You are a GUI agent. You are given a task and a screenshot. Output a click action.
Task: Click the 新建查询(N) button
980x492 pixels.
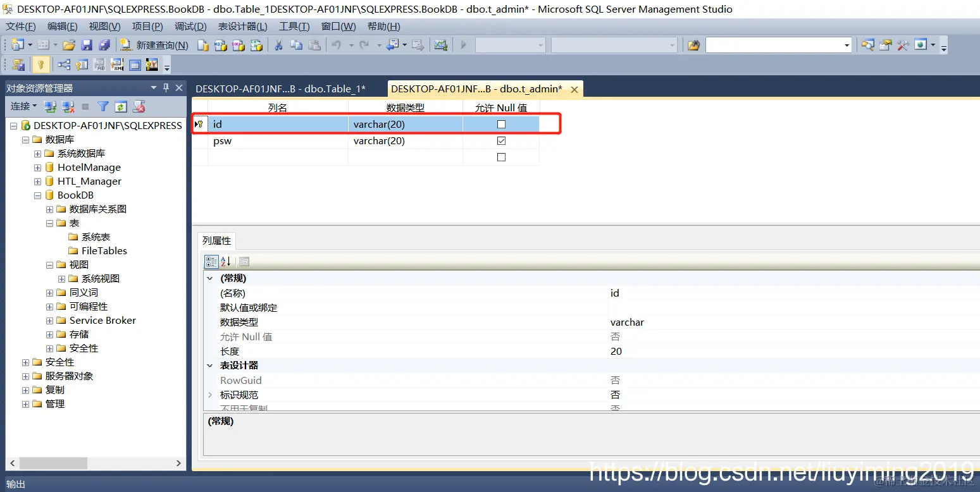tap(154, 45)
